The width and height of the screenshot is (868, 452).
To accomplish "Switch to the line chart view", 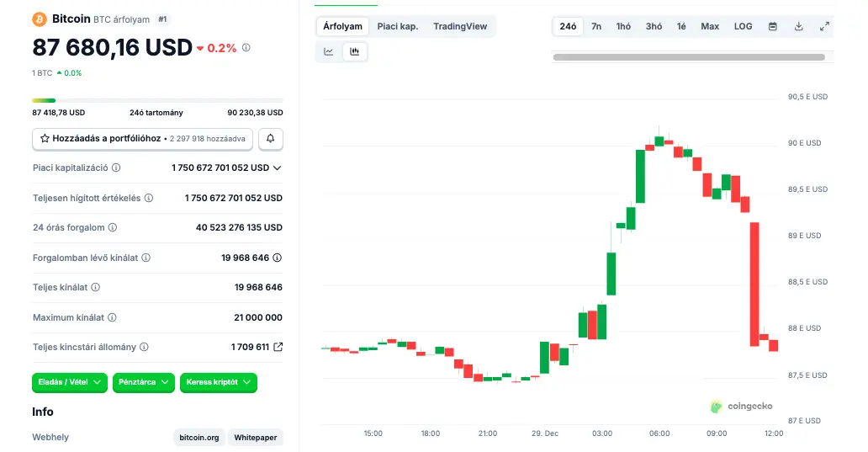I will click(x=329, y=52).
